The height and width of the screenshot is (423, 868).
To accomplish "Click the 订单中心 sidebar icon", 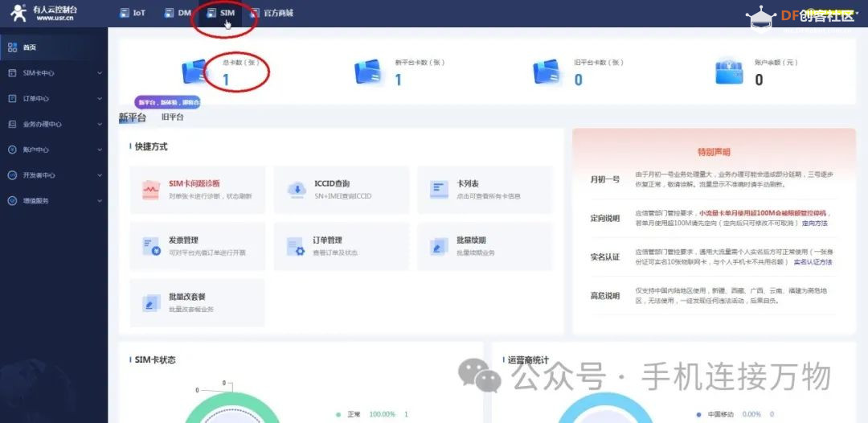I will pyautogui.click(x=12, y=99).
